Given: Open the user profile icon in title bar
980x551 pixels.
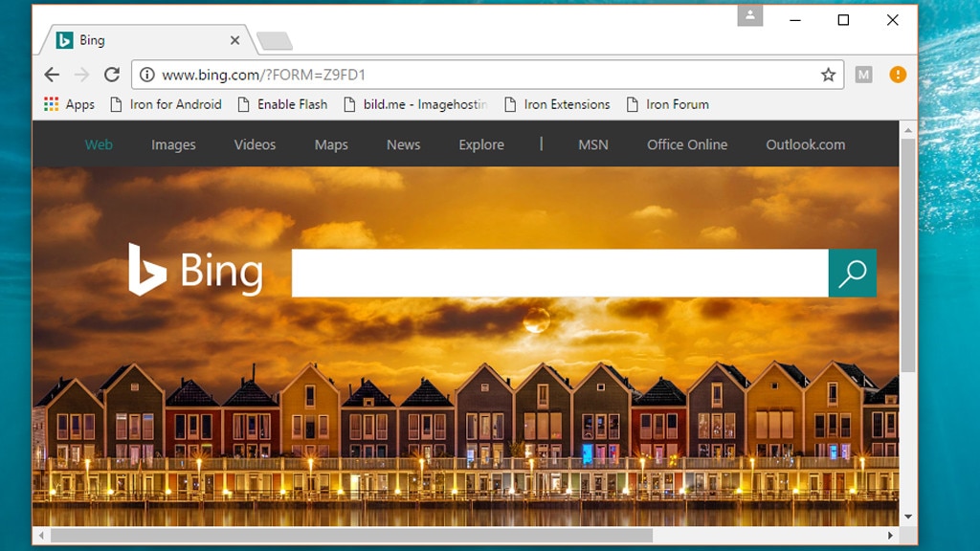Looking at the screenshot, I should pyautogui.click(x=750, y=15).
